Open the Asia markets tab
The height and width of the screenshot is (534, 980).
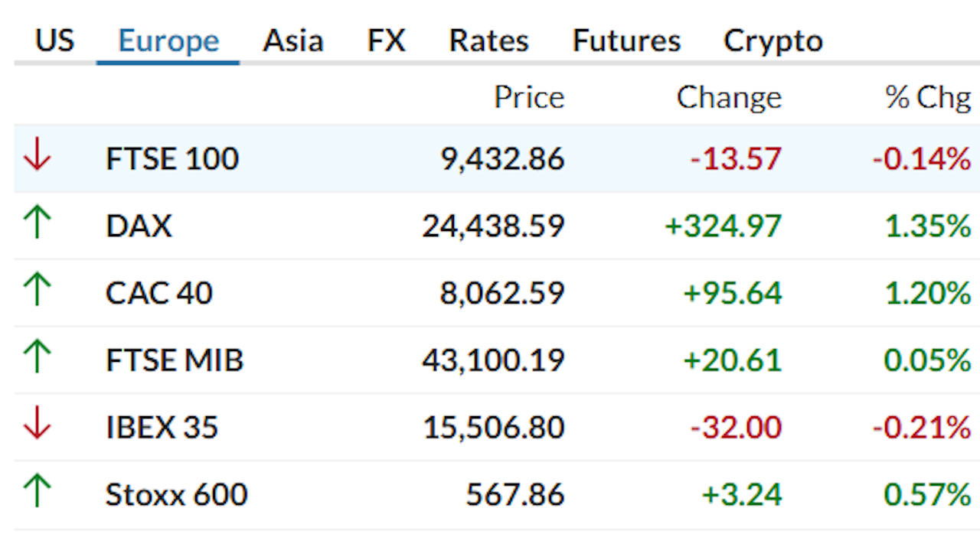point(293,41)
